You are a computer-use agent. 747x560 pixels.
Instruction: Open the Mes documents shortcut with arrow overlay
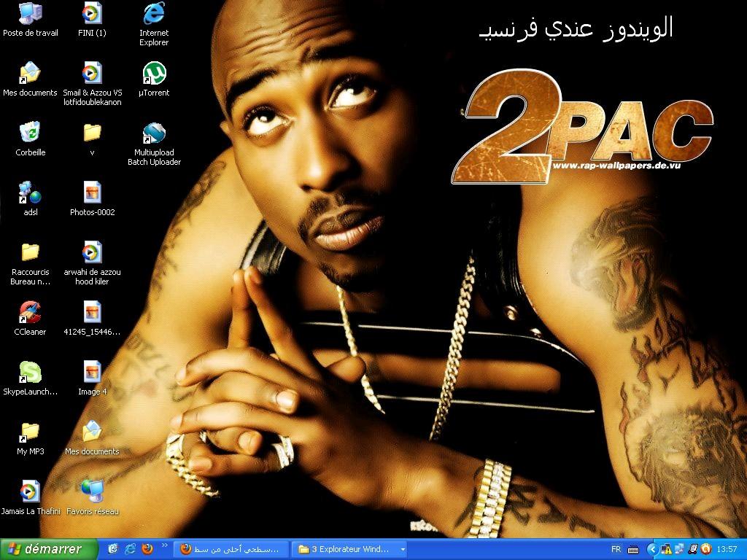click(x=30, y=79)
